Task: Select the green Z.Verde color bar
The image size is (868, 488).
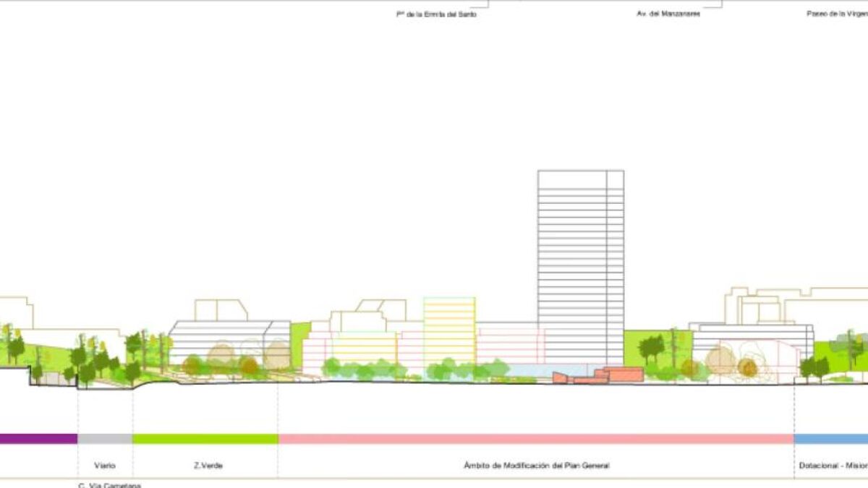Action: pos(205,439)
